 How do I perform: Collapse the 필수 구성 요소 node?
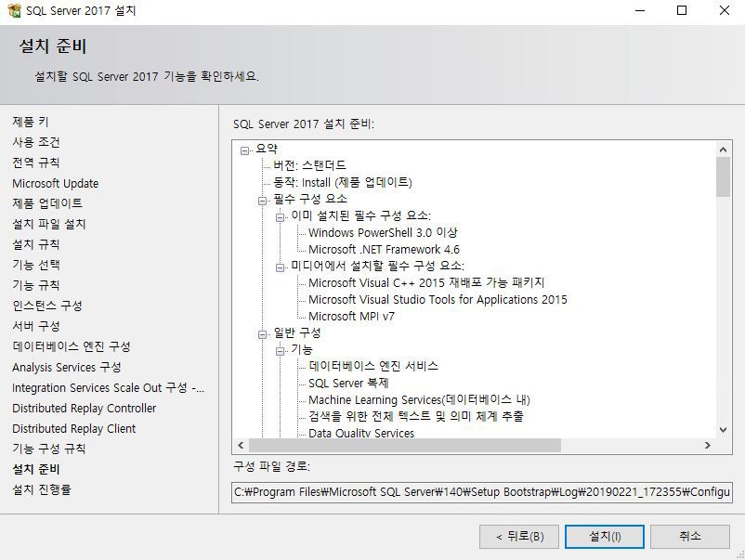pyautogui.click(x=262, y=201)
